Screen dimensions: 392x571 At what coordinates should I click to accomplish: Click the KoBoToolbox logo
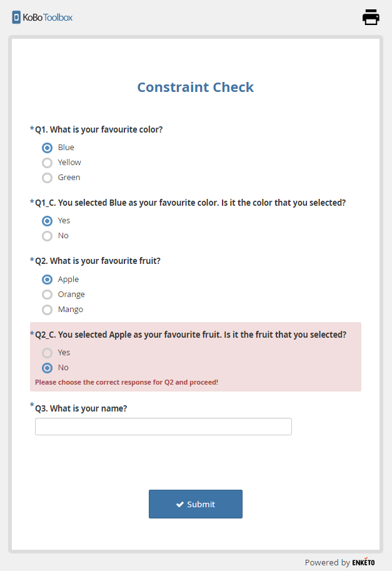click(43, 18)
